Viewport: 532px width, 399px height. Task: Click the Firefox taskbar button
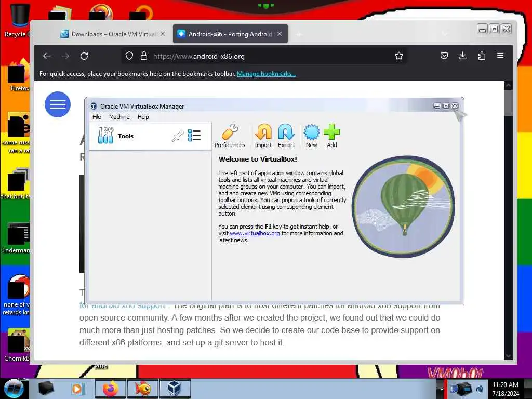110,389
